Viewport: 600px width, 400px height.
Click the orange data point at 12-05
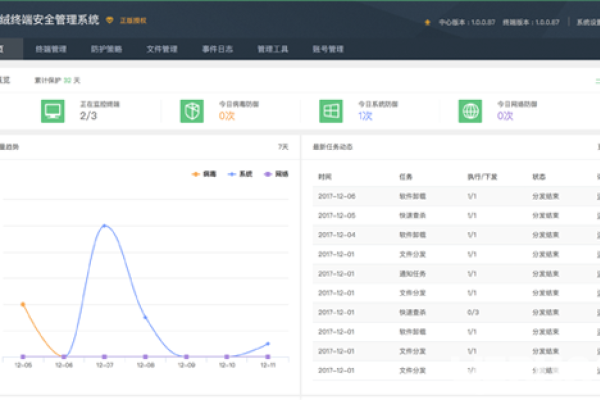click(x=23, y=304)
